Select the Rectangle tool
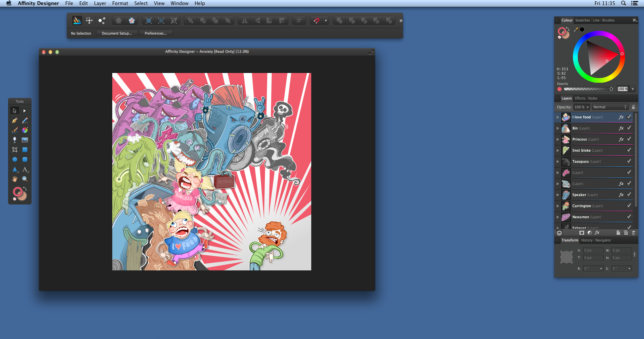Viewport: 644px width, 339px height. pos(25,150)
